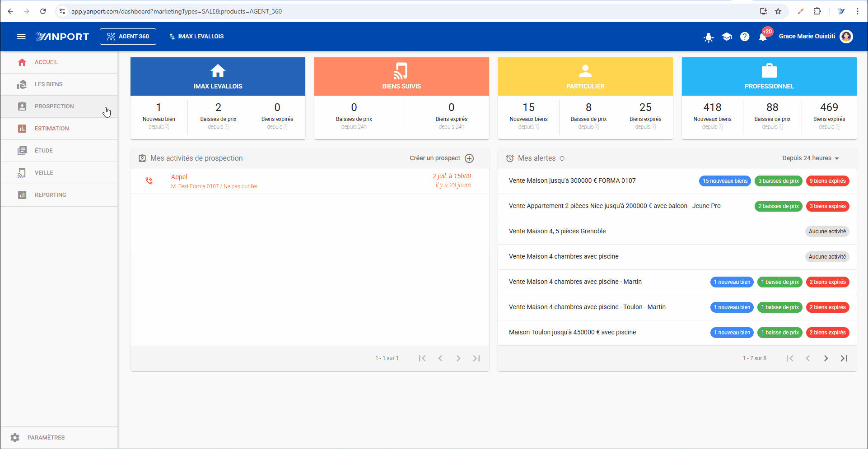Click the BIENS SUIVIS cast icon header

tap(401, 76)
